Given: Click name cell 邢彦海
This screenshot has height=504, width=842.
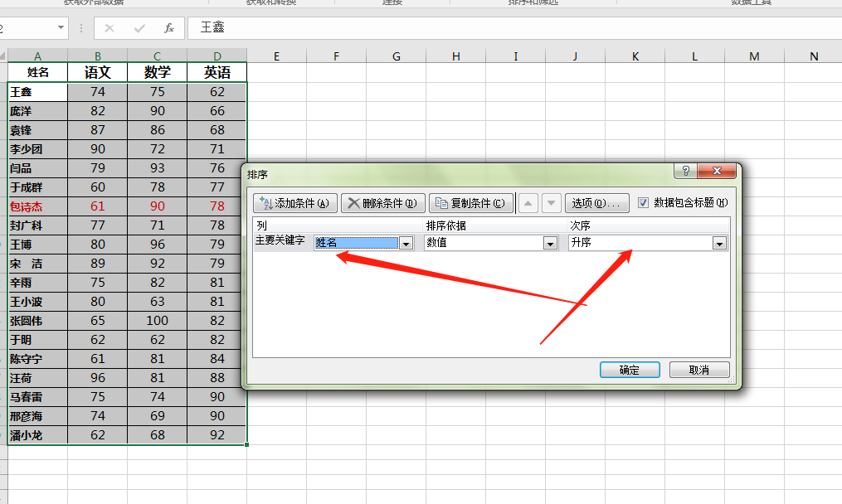Looking at the screenshot, I should click(37, 416).
